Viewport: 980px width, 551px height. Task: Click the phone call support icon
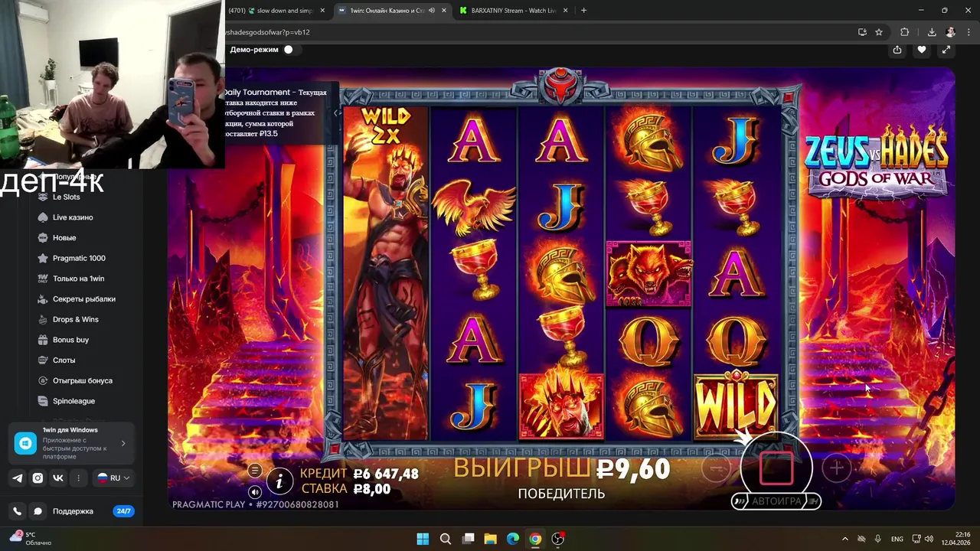coord(18,511)
